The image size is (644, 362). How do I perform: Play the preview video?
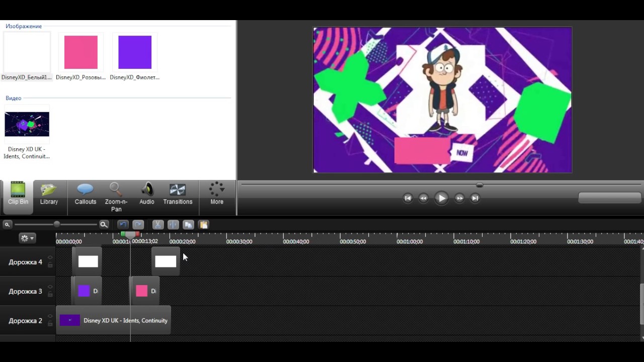click(441, 198)
